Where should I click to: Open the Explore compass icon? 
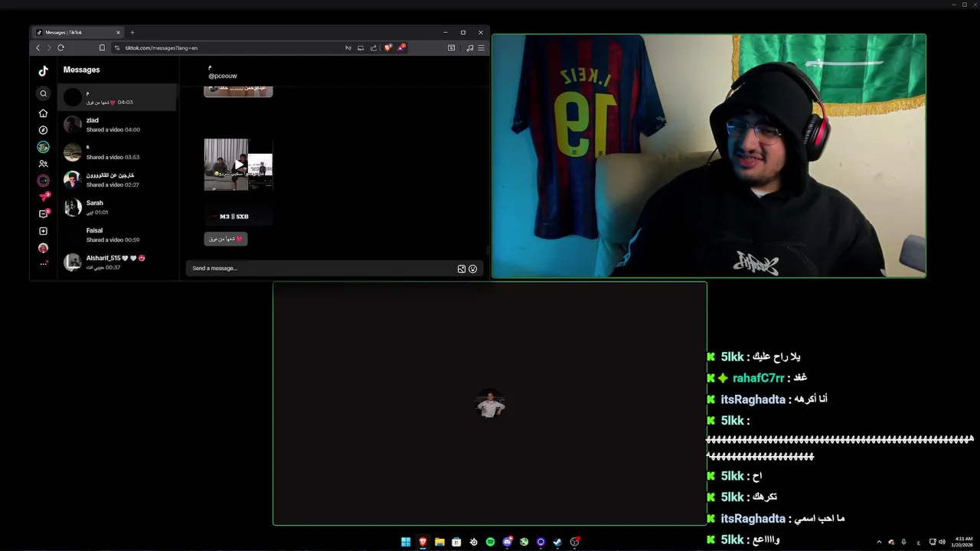pos(44,130)
